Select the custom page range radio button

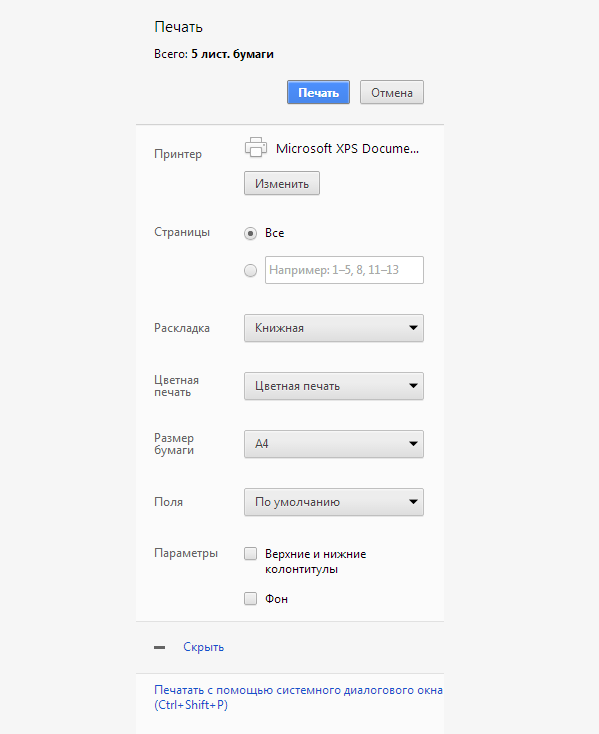point(250,271)
